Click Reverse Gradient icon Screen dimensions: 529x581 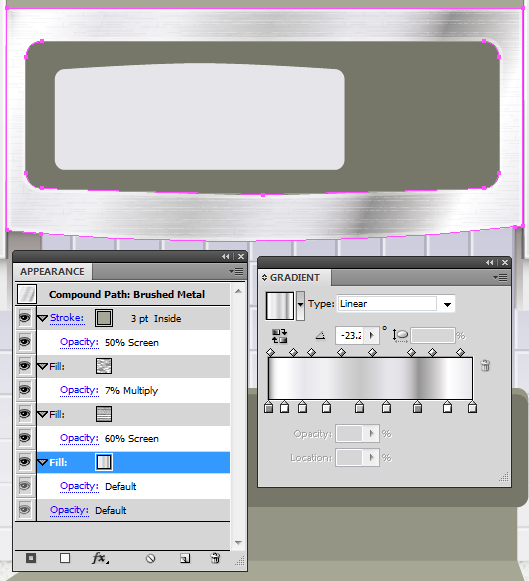279,336
